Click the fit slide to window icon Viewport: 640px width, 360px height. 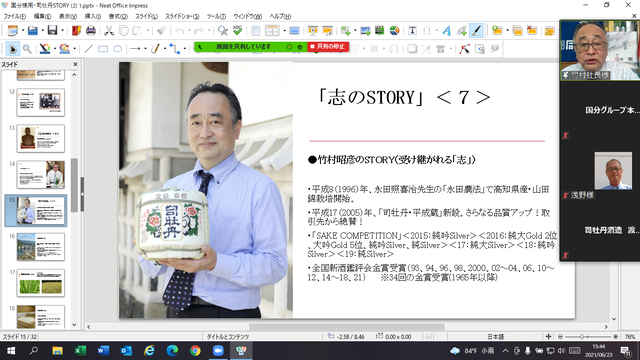pyautogui.click(x=548, y=336)
